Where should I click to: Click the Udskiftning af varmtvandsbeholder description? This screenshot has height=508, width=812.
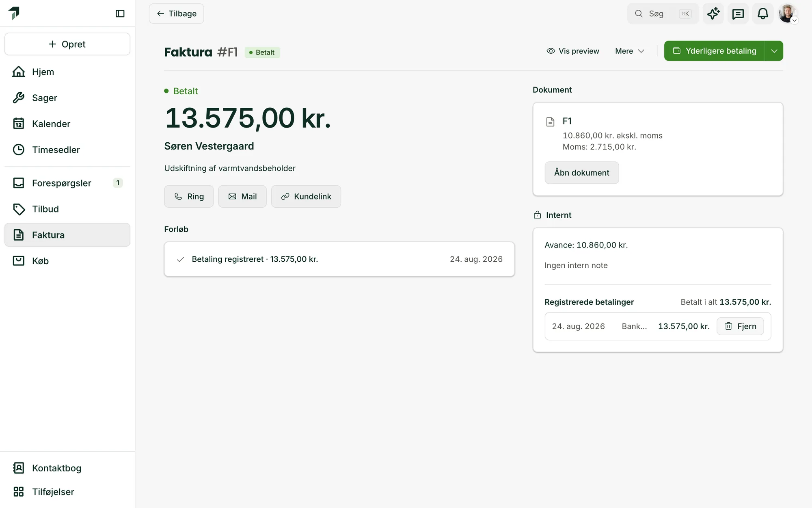230,168
